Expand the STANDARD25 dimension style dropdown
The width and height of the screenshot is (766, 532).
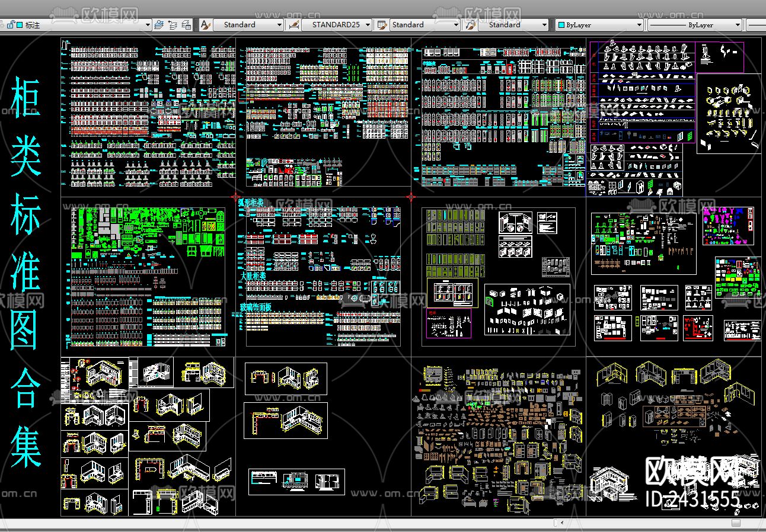368,25
